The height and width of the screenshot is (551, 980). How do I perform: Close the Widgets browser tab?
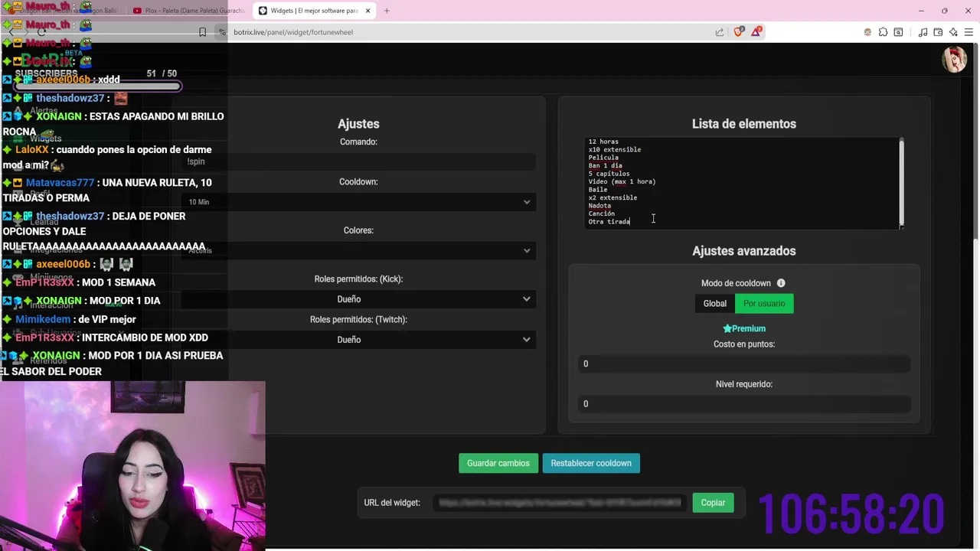pyautogui.click(x=367, y=11)
